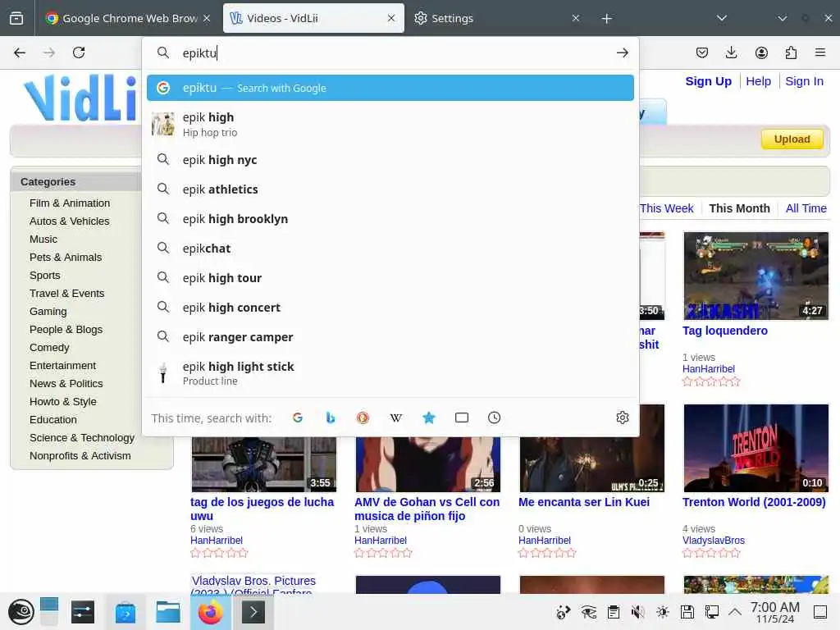Open the Gaming category

coord(48,311)
